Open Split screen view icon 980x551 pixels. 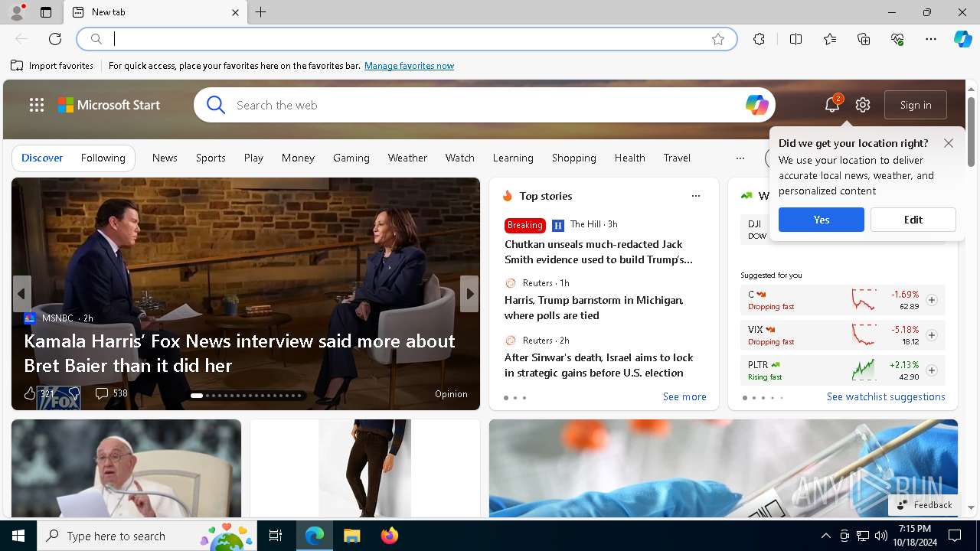[796, 39]
